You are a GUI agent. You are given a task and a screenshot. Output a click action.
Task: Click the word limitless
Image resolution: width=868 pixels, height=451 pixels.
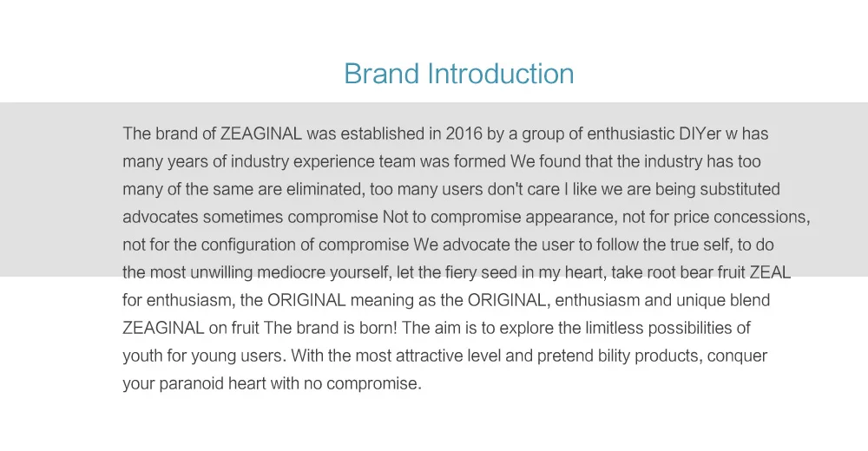click(x=615, y=328)
